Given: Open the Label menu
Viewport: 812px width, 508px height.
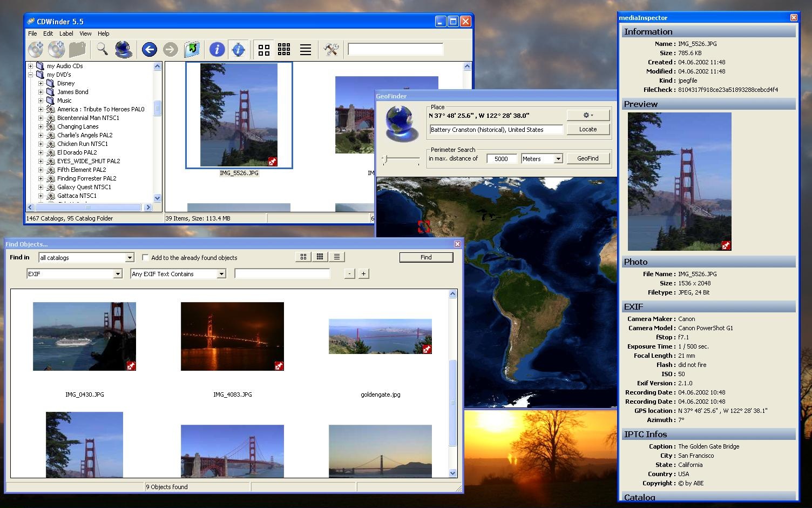Looking at the screenshot, I should point(66,34).
